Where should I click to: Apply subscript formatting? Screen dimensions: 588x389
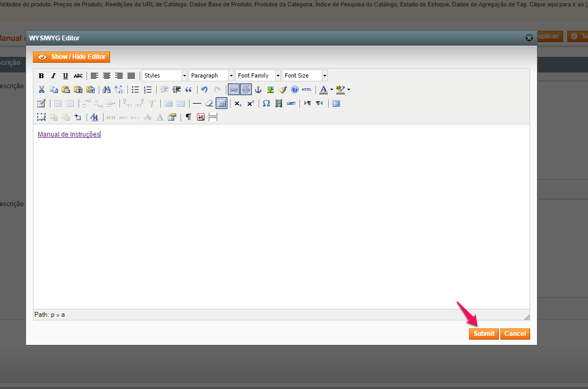coord(238,103)
